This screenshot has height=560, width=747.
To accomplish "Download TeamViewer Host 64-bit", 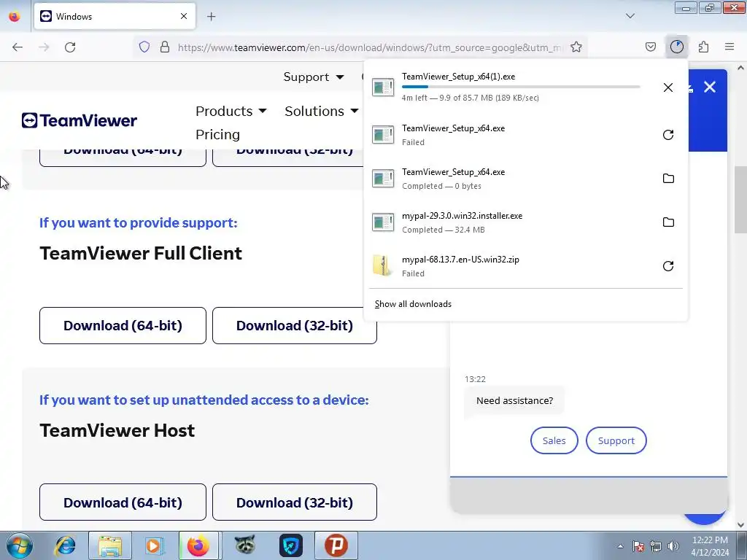I will [x=123, y=502].
